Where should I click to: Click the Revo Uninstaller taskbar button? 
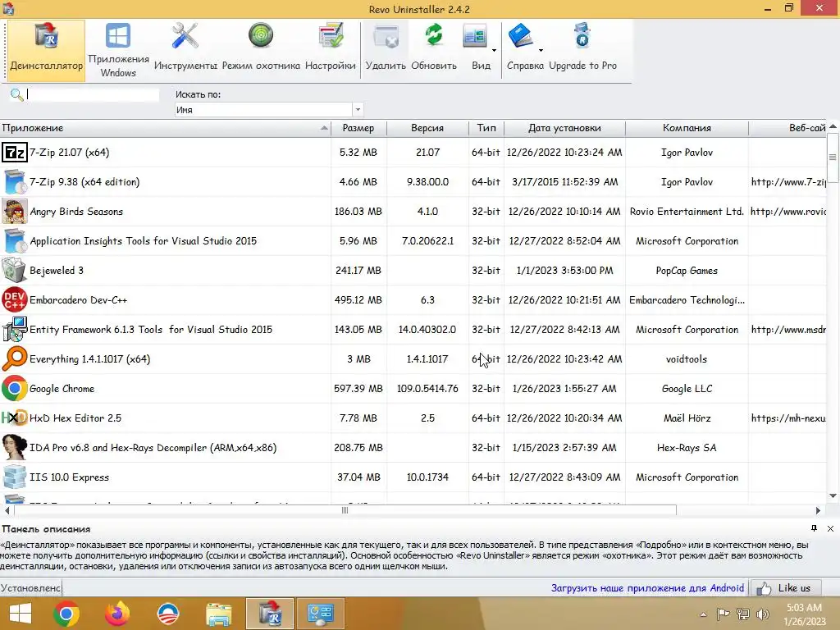(x=270, y=614)
